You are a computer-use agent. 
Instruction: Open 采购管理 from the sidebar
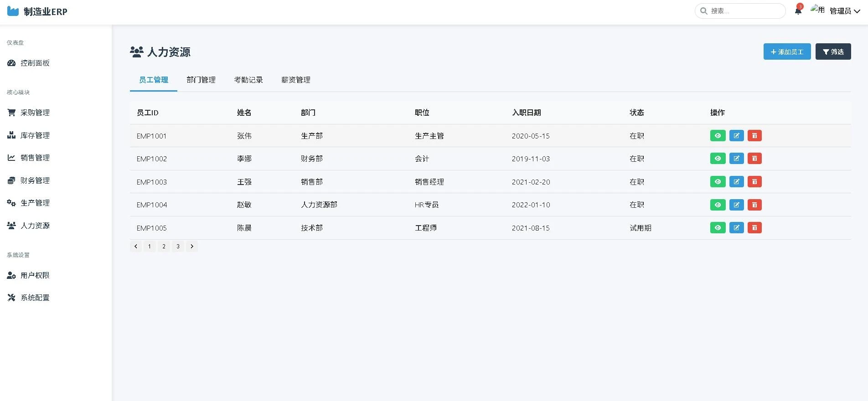35,113
